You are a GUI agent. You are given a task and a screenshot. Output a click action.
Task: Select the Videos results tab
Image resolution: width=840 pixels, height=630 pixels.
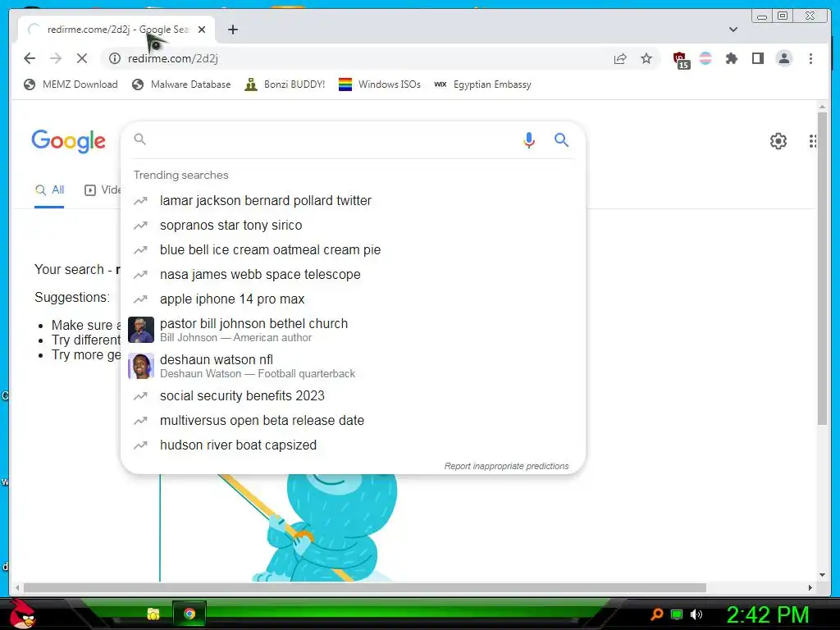[103, 189]
